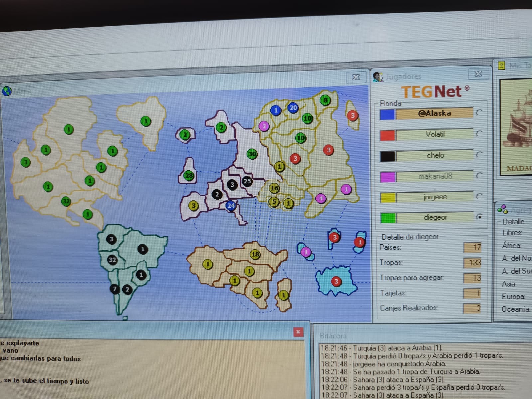Screen dimensions: 532x399
Task: Click the Paises value field showing 17
Action: coord(472,247)
